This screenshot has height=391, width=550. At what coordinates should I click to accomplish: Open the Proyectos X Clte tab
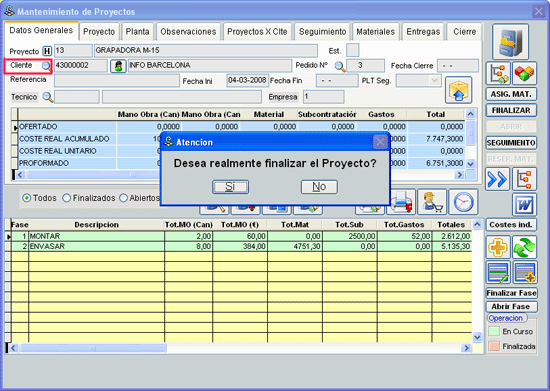coord(257,32)
